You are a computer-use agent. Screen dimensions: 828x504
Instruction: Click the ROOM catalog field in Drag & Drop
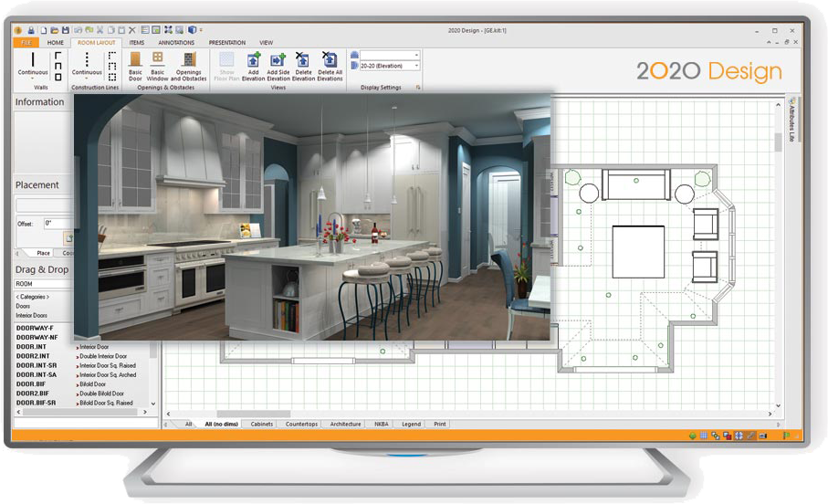44,284
